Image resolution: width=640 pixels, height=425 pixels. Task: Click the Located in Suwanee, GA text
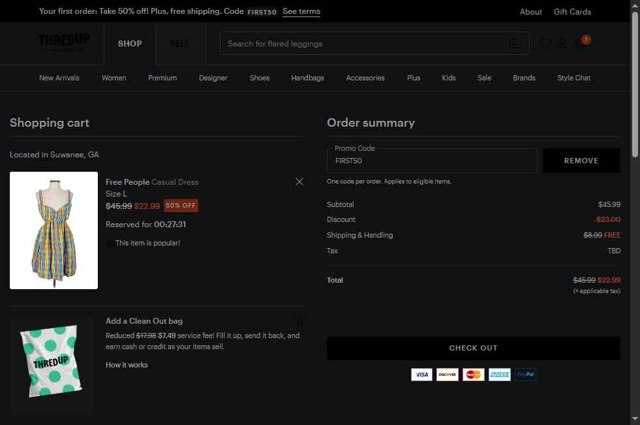tap(54, 154)
